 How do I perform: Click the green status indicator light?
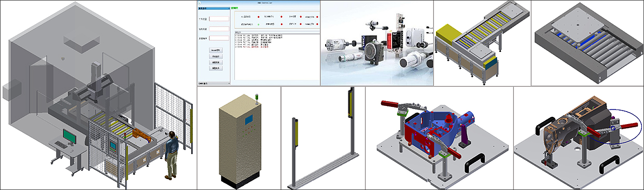tap(258, 24)
